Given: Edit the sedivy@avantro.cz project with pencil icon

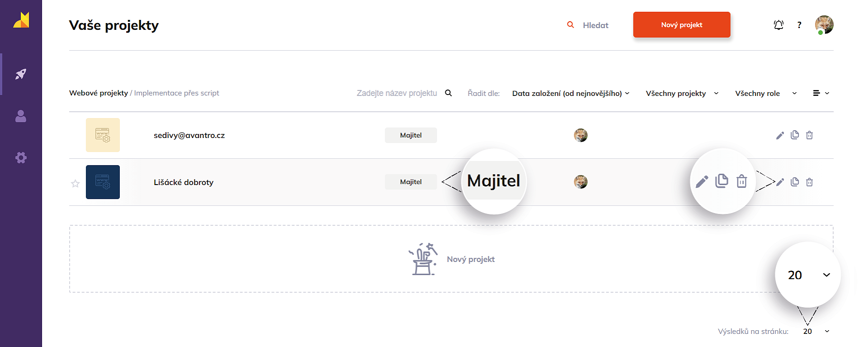Looking at the screenshot, I should point(780,135).
